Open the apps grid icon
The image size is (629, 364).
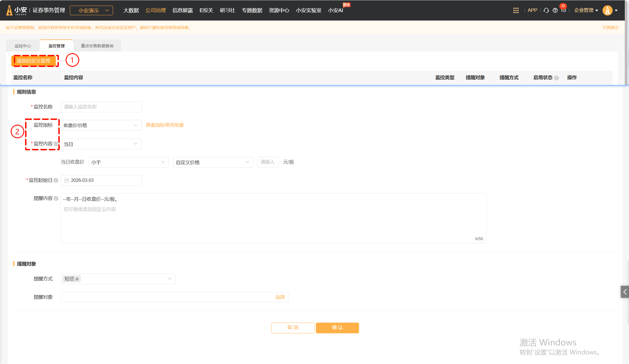pos(516,10)
